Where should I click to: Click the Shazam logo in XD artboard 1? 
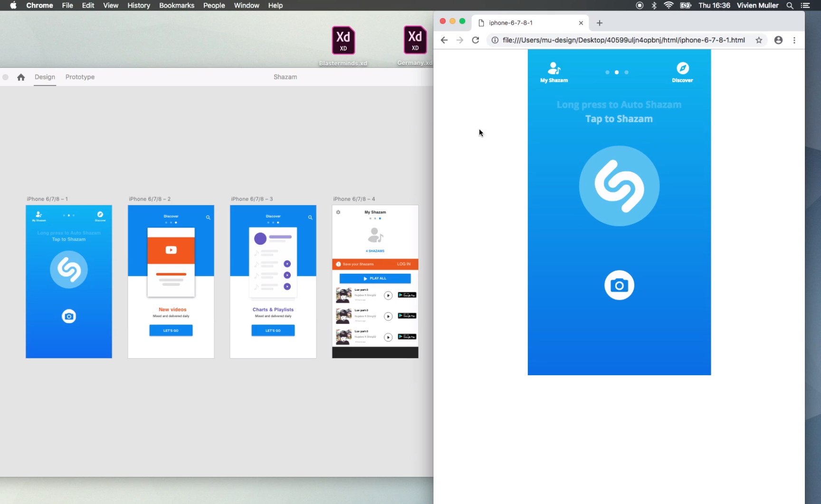[69, 269]
